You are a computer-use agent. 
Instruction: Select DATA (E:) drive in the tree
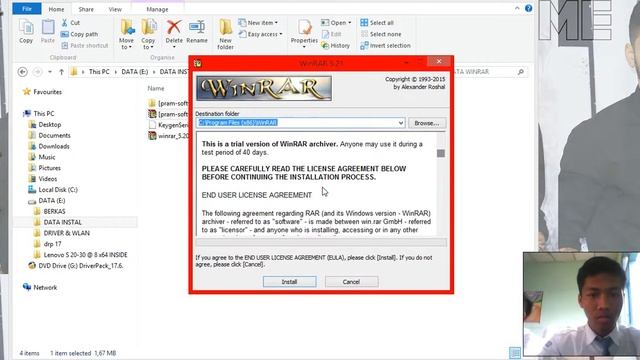click(x=47, y=200)
